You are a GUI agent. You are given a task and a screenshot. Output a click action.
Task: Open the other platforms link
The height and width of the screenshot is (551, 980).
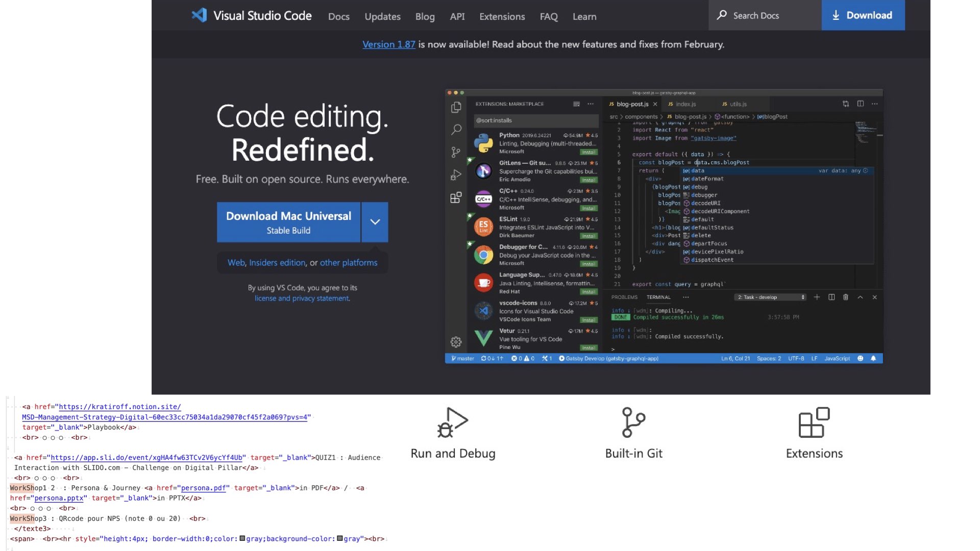[349, 263]
